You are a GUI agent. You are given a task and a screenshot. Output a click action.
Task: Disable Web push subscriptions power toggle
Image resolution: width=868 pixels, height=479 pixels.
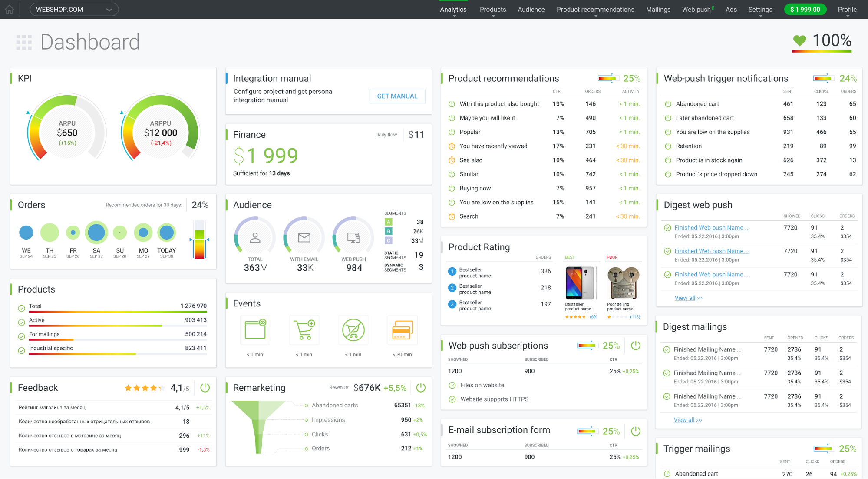coord(636,346)
